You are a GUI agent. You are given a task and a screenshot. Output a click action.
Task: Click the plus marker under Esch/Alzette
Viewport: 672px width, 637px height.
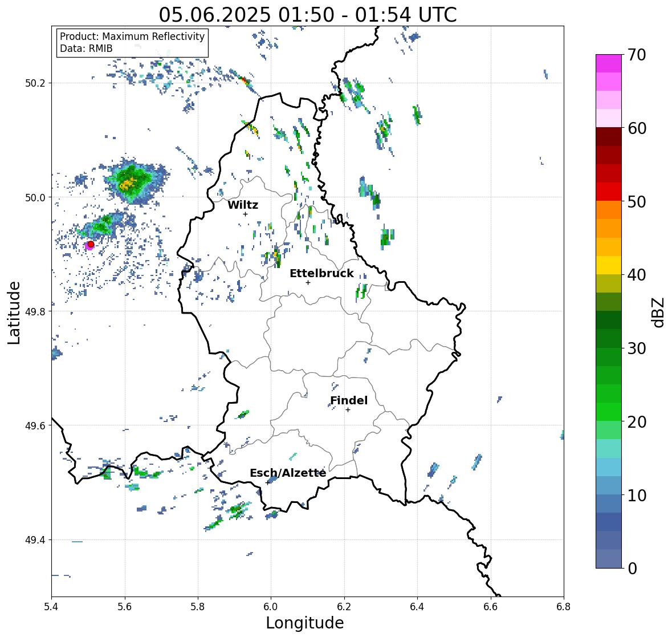(x=268, y=482)
